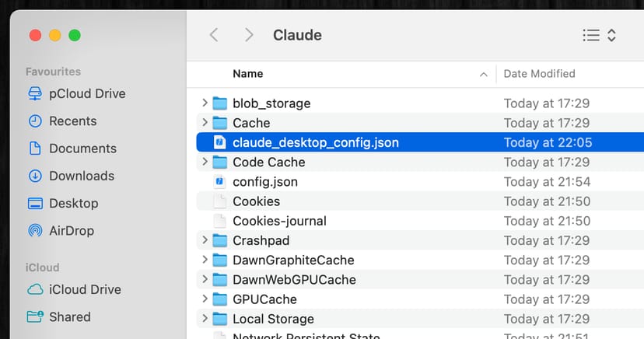Select the Cookies-journal file
Viewport: 644px width, 339px height.
pyautogui.click(x=279, y=221)
